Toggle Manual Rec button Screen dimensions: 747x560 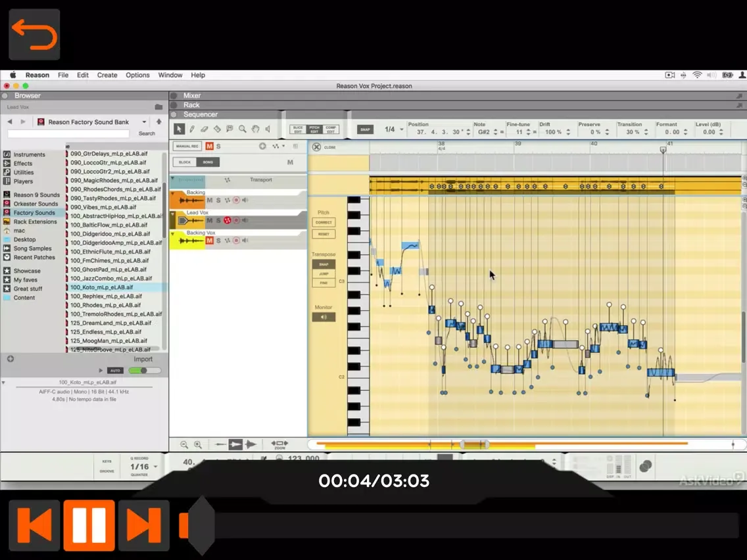[x=187, y=146]
